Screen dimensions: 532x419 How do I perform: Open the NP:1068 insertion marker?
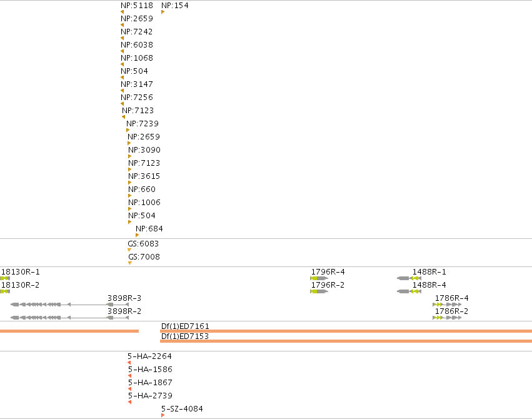[x=122, y=64]
